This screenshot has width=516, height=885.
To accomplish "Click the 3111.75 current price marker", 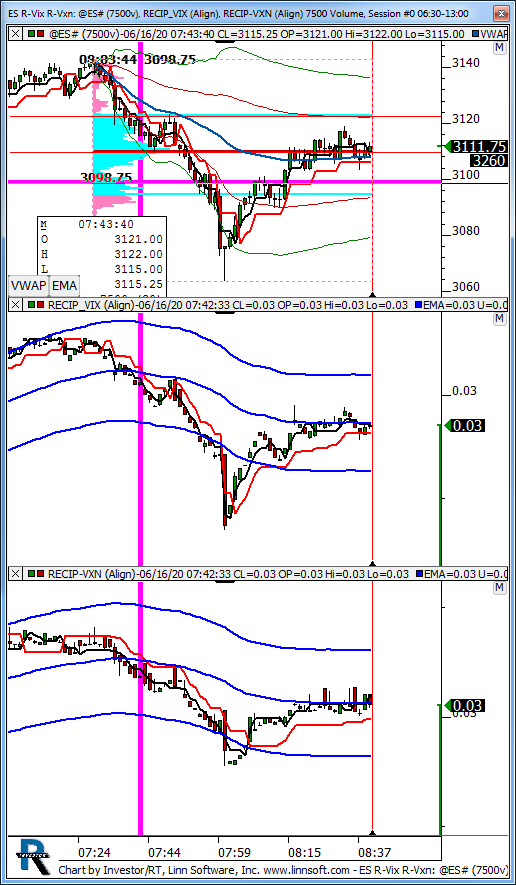I will pyautogui.click(x=477, y=147).
